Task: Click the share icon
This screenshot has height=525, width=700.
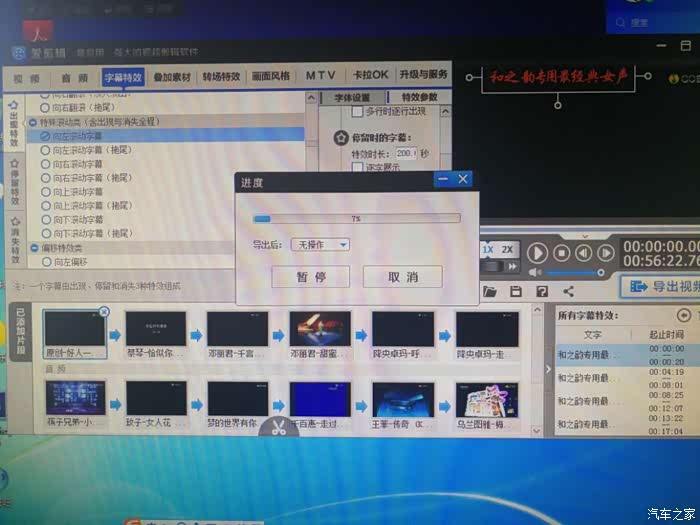Action: (568, 292)
